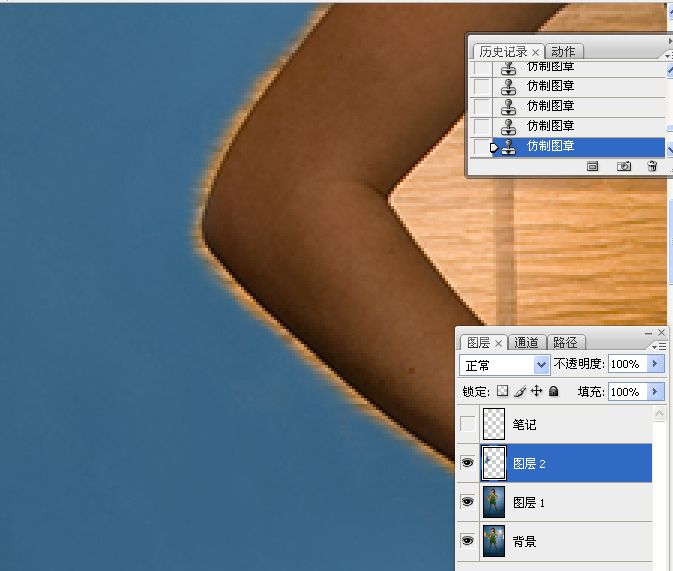Switch to the 图层 tab
The width and height of the screenshot is (673, 571).
[x=478, y=343]
